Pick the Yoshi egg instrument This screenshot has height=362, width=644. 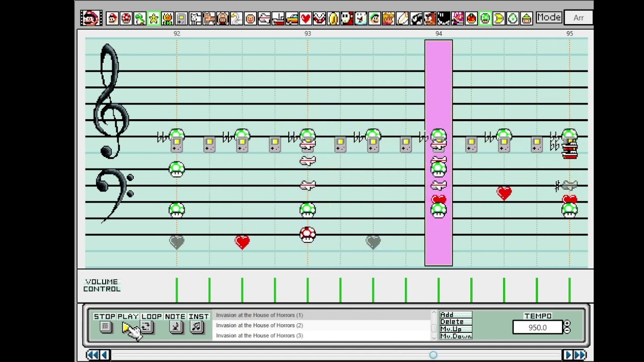coord(513,19)
